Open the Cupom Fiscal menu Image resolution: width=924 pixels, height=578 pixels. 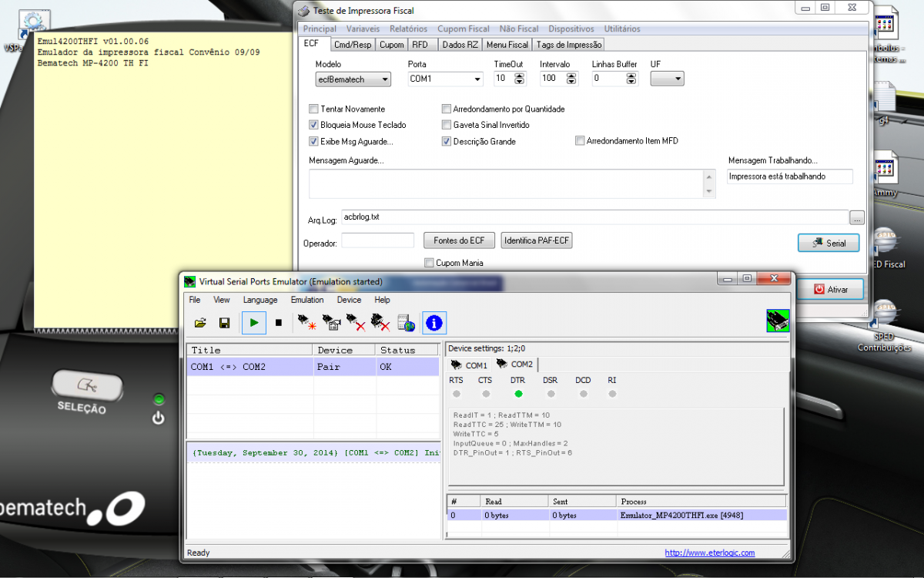coord(464,29)
